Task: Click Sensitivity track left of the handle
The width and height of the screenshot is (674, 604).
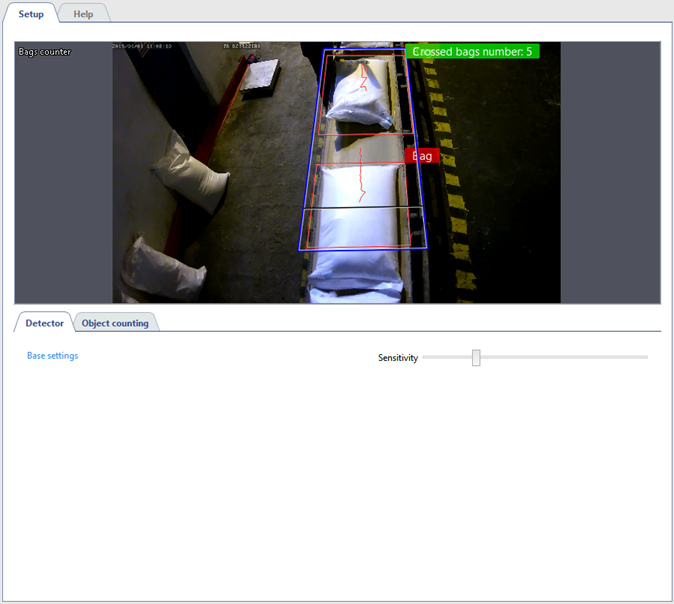Action: (447, 357)
